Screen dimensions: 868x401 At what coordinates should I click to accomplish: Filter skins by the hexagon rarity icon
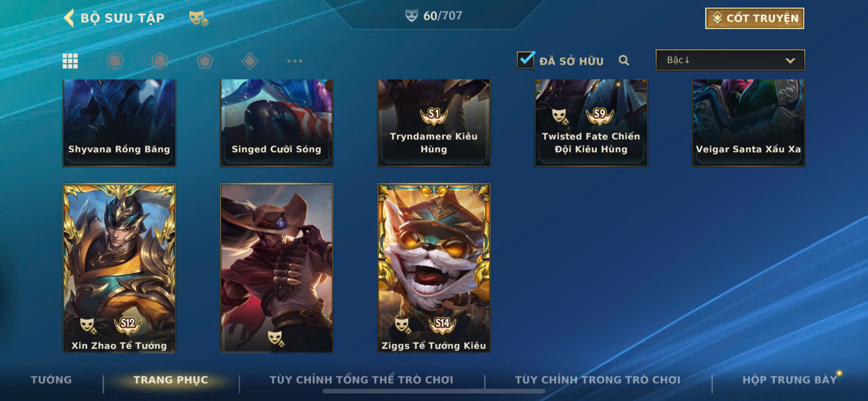click(x=160, y=61)
